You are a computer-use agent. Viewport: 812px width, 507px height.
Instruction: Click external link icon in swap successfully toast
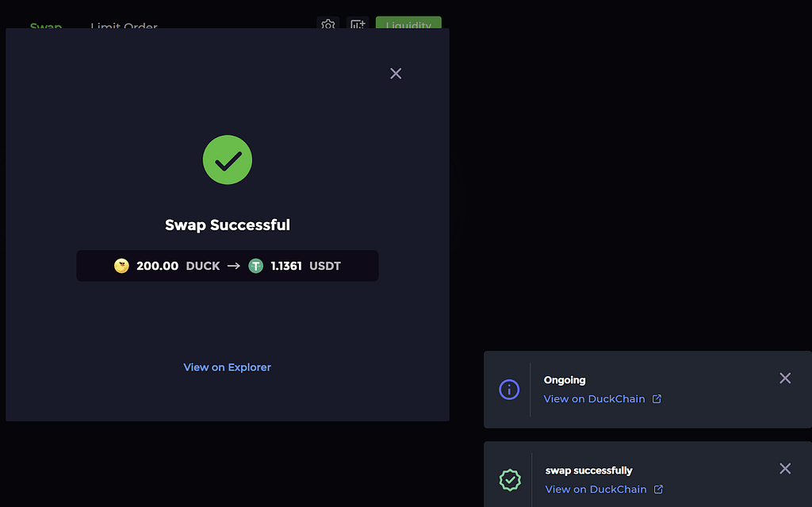(658, 490)
